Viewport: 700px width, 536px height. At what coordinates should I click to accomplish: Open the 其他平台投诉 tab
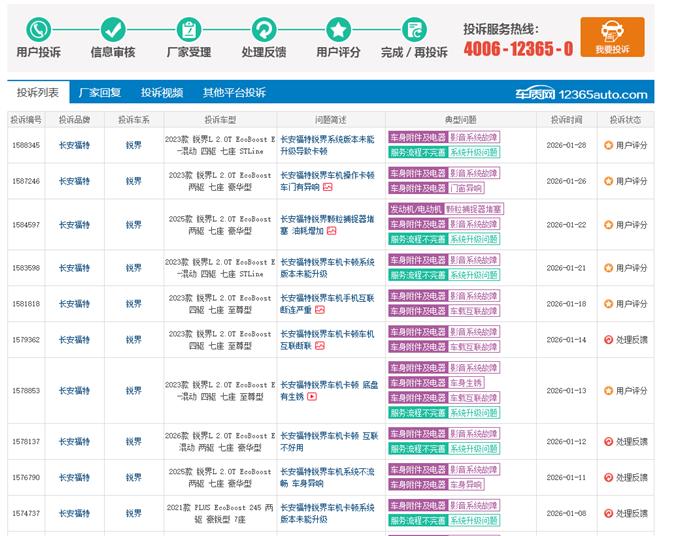pos(234,93)
